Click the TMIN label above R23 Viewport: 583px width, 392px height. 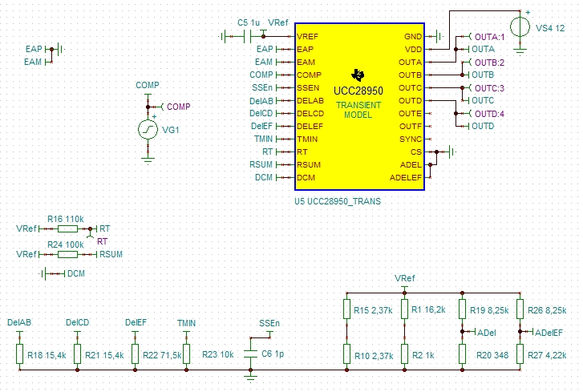coord(186,324)
